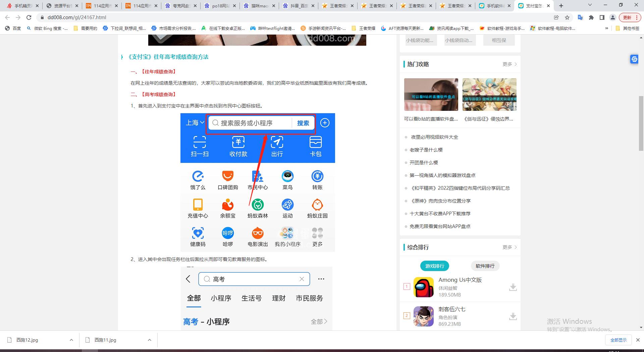Switch to the 手机软件 tab

495,6
